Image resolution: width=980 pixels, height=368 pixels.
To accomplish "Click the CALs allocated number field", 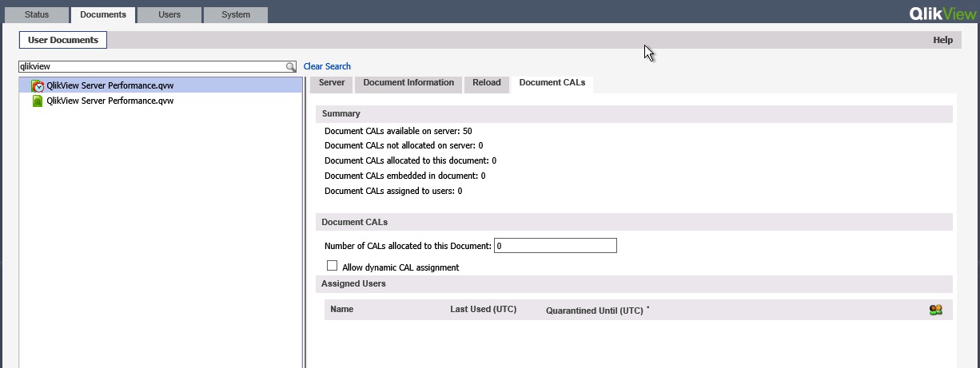I will tap(556, 246).
